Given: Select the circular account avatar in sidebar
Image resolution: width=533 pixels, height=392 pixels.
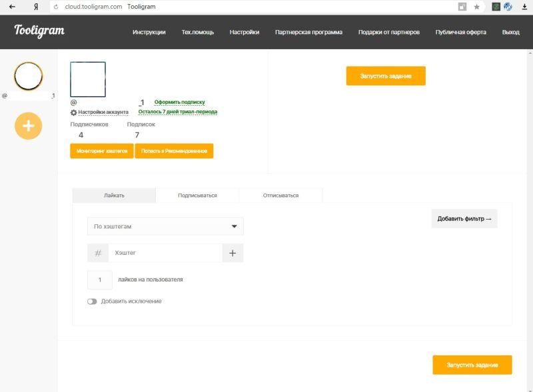Looking at the screenshot, I should (x=29, y=77).
